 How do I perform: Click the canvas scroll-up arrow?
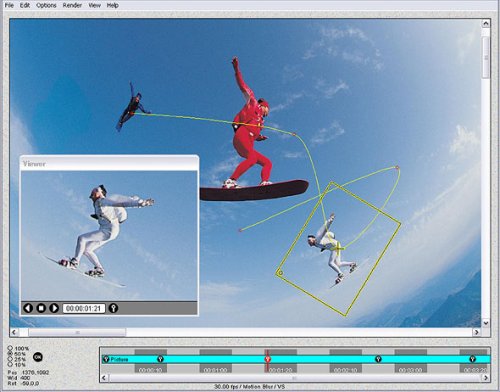[x=486, y=24]
